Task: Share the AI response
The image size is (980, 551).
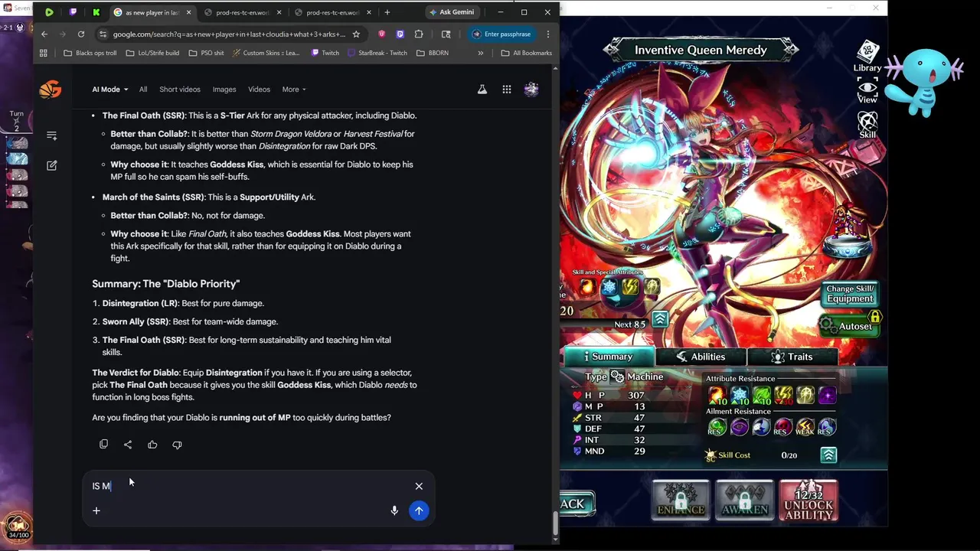Action: tap(128, 445)
